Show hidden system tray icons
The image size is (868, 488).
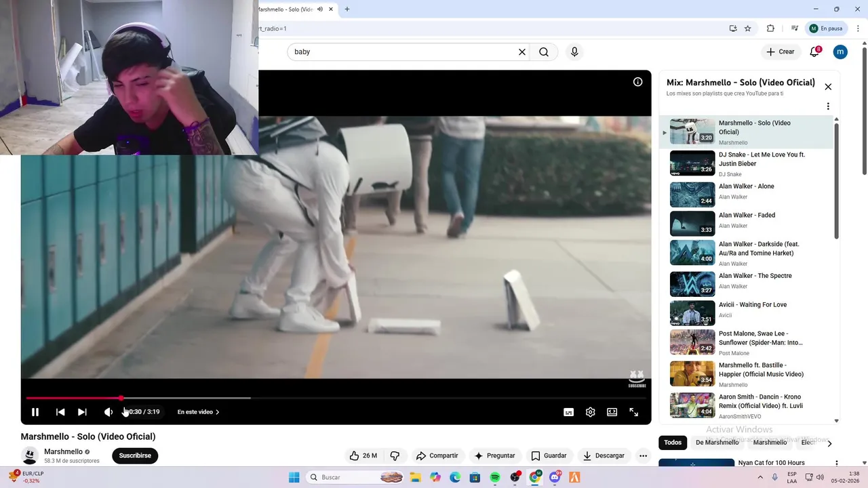click(760, 477)
